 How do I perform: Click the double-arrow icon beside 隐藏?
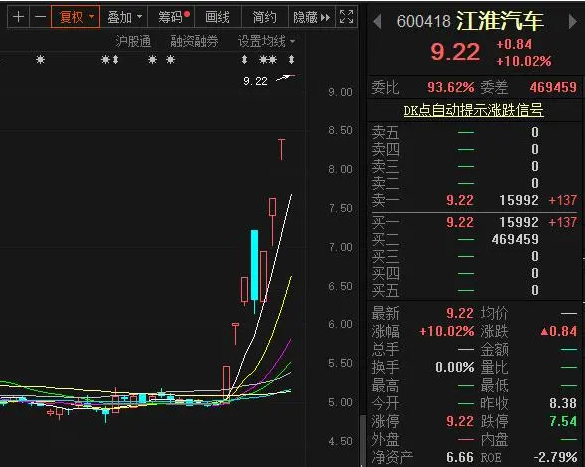point(325,17)
